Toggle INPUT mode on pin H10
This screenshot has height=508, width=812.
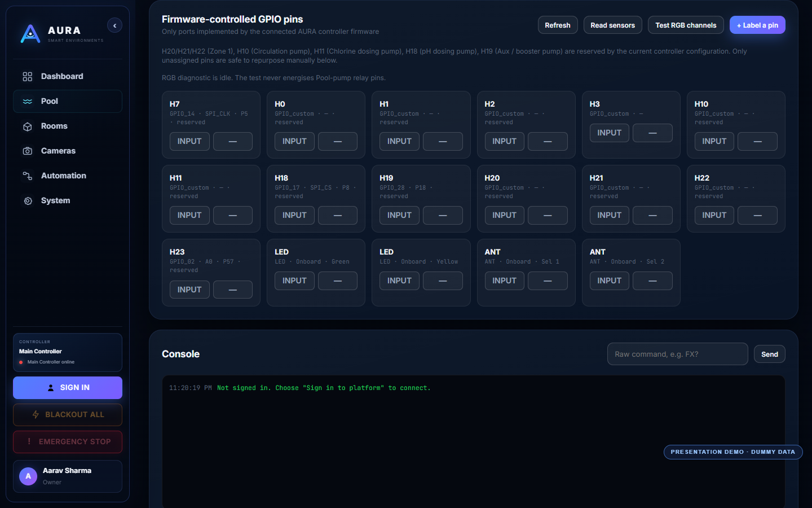714,141
